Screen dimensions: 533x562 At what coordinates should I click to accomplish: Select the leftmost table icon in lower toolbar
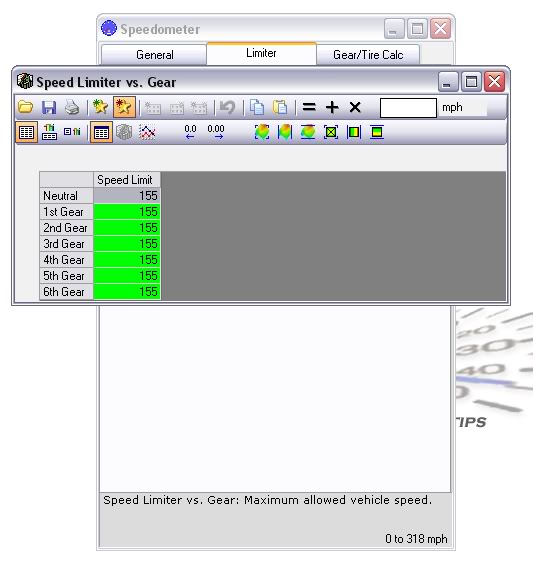click(27, 132)
